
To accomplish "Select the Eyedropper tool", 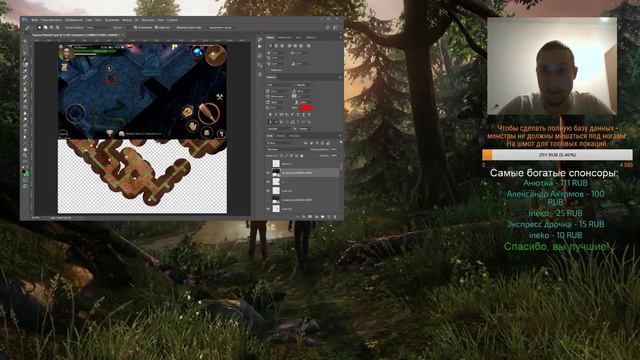I will pos(25,71).
